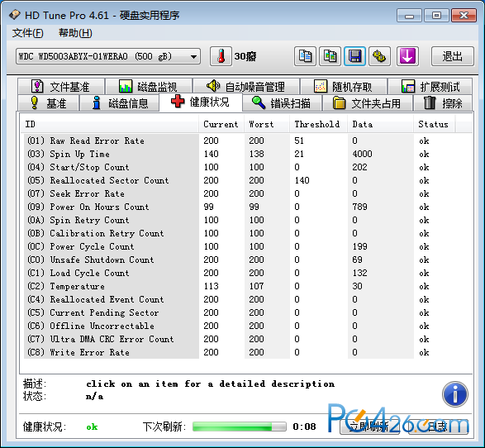Open the 文件 menu
This screenshot has height=448, width=485.
point(27,33)
